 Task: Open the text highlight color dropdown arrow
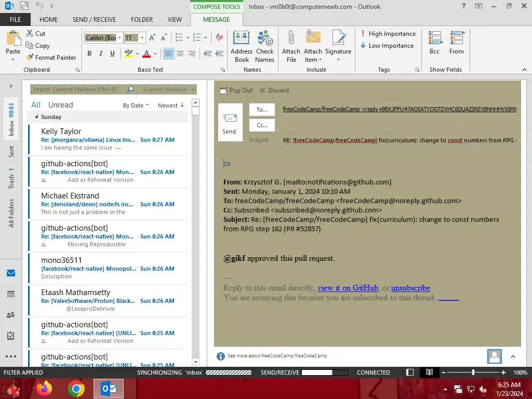[x=137, y=54]
